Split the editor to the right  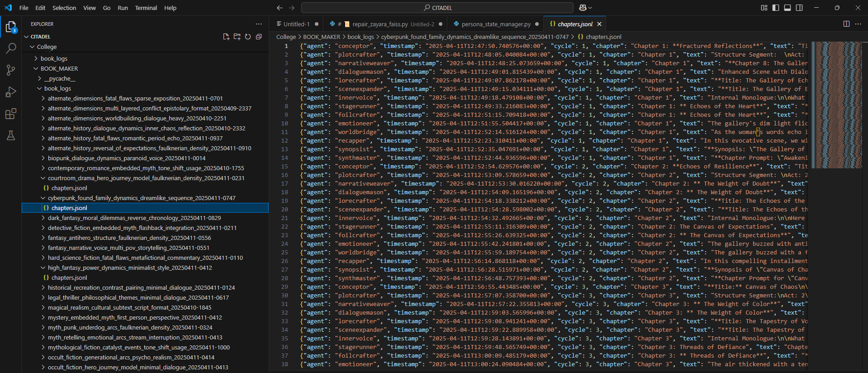(846, 24)
